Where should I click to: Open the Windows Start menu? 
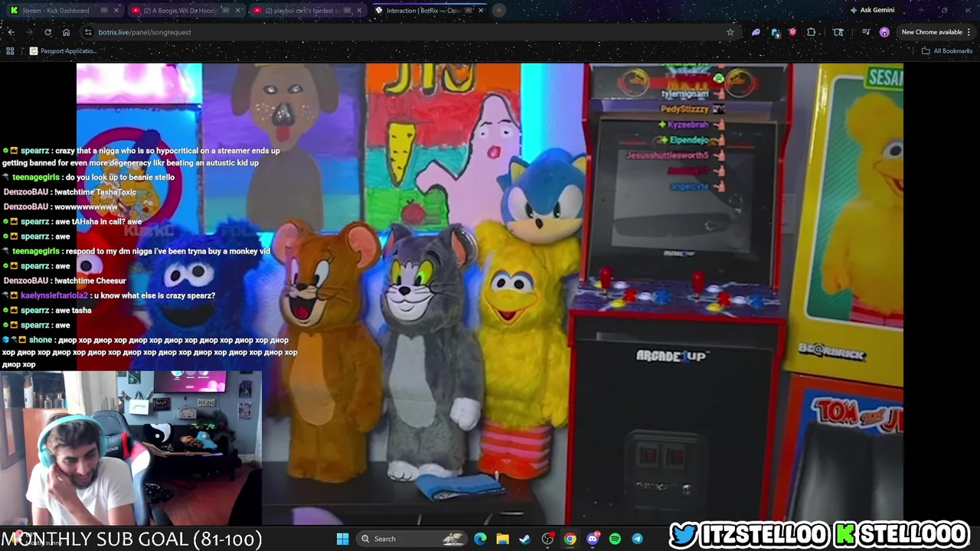click(x=343, y=539)
